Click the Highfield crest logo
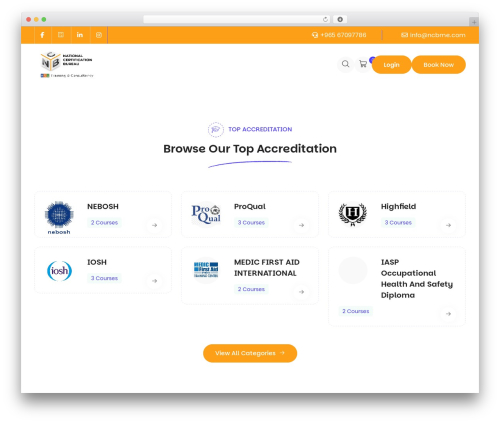Screen dimensions: 500x423 click(x=353, y=214)
